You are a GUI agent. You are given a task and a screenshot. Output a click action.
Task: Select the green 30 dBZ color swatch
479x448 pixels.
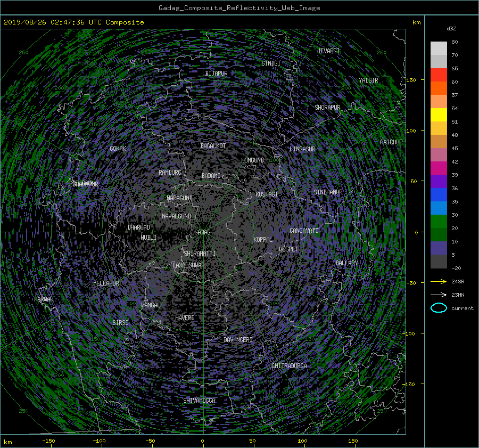(x=439, y=222)
